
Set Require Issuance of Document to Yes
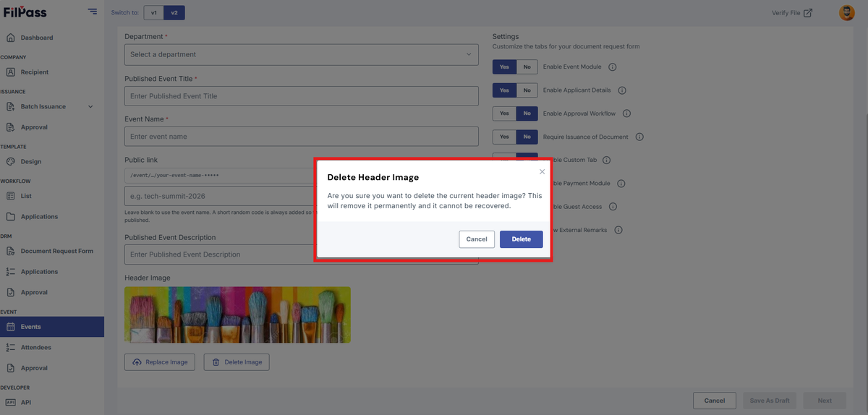[x=504, y=137]
